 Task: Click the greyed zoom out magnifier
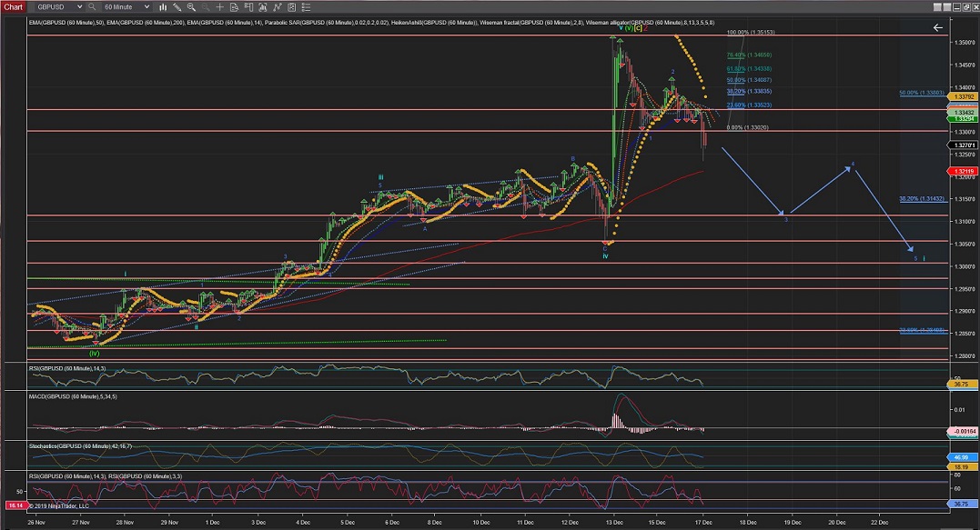tap(205, 7)
